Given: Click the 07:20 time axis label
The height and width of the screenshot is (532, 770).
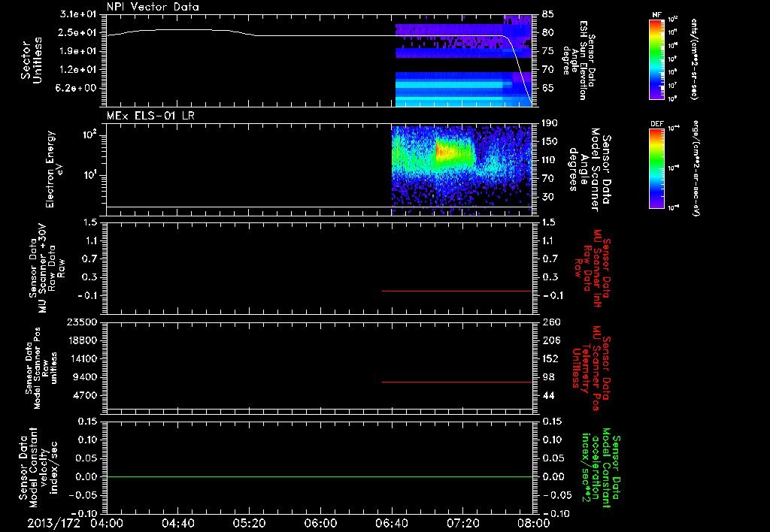Looking at the screenshot, I should pos(462,523).
